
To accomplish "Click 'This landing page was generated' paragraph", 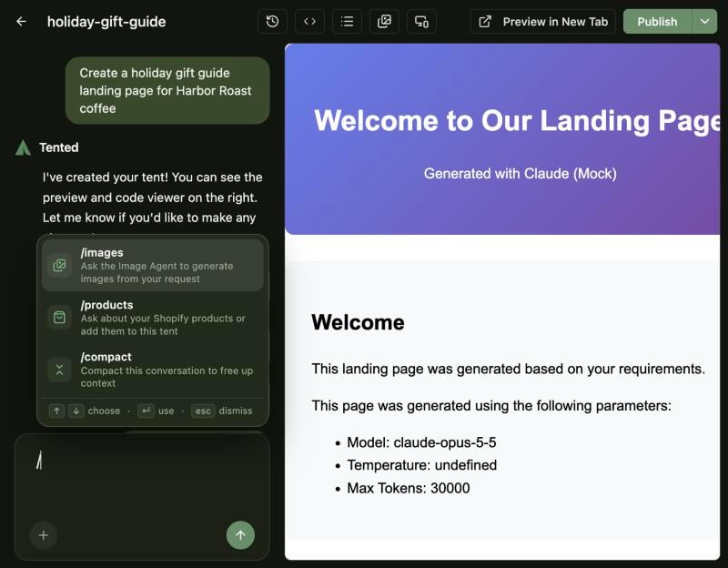I will [x=509, y=369].
